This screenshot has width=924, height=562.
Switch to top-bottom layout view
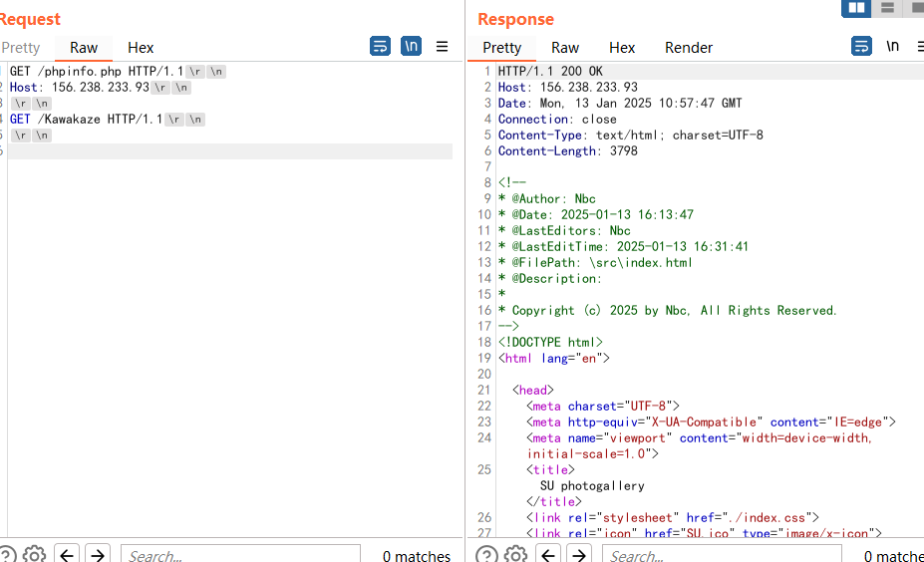(x=887, y=8)
